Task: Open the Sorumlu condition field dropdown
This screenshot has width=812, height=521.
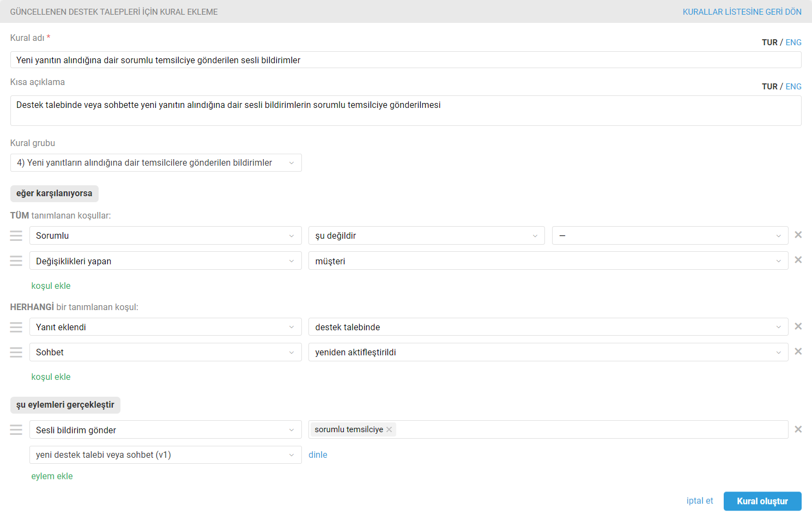Action: point(166,235)
